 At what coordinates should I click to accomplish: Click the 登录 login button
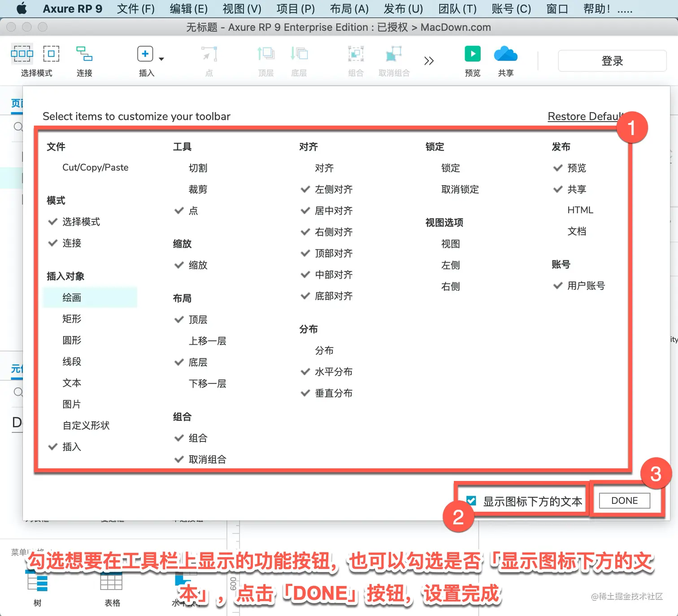coord(612,61)
